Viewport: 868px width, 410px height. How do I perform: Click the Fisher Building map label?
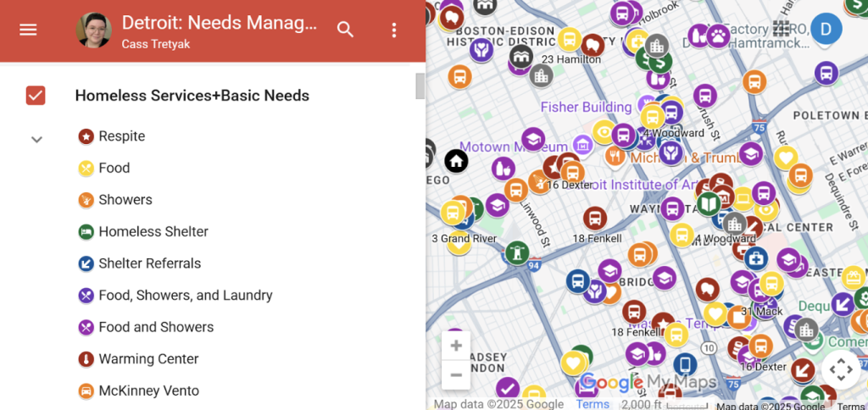tap(586, 108)
